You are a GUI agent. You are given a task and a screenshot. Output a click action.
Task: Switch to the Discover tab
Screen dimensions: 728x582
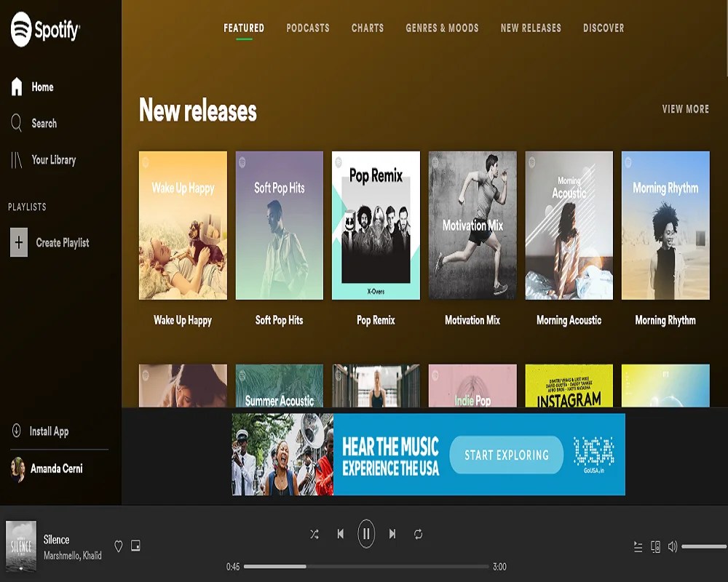pos(604,28)
